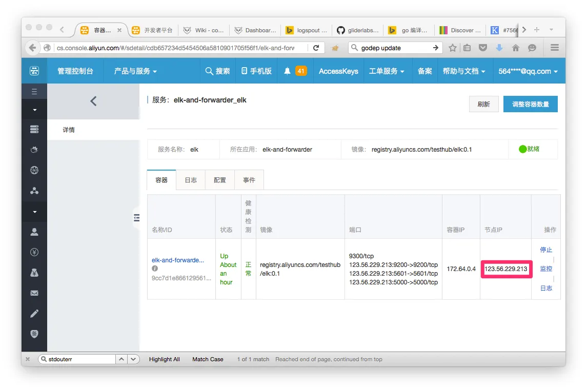Screen dimensions: 587x392
Task: Open the cloud container icon in sidebar
Action: tap(34, 150)
